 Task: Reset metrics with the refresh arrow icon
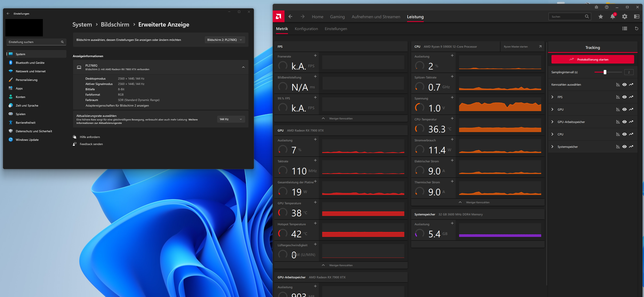point(637,28)
